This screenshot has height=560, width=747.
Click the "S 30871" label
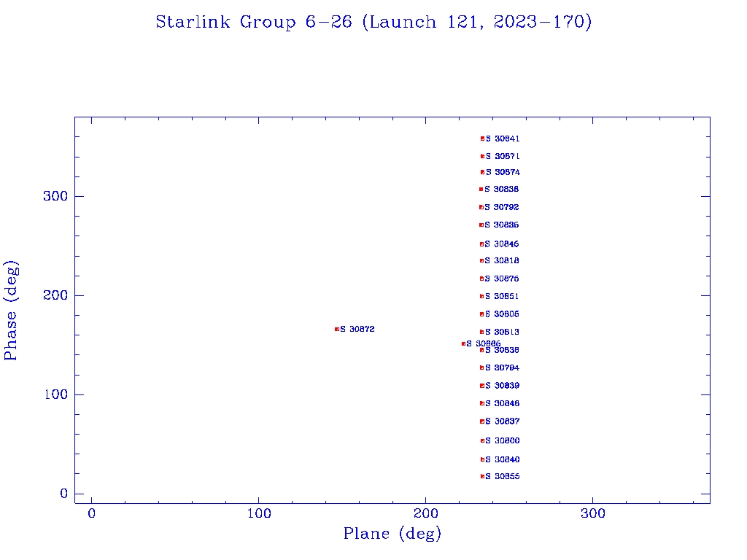coord(503,156)
